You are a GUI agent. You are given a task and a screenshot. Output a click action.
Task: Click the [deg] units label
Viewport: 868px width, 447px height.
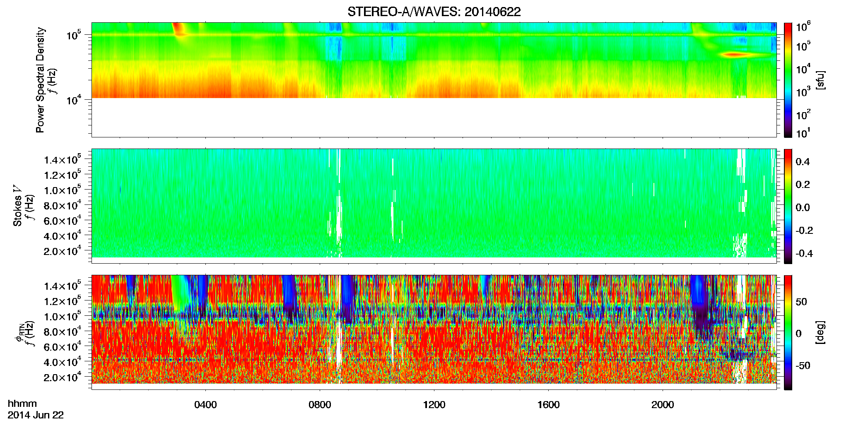pos(820,332)
